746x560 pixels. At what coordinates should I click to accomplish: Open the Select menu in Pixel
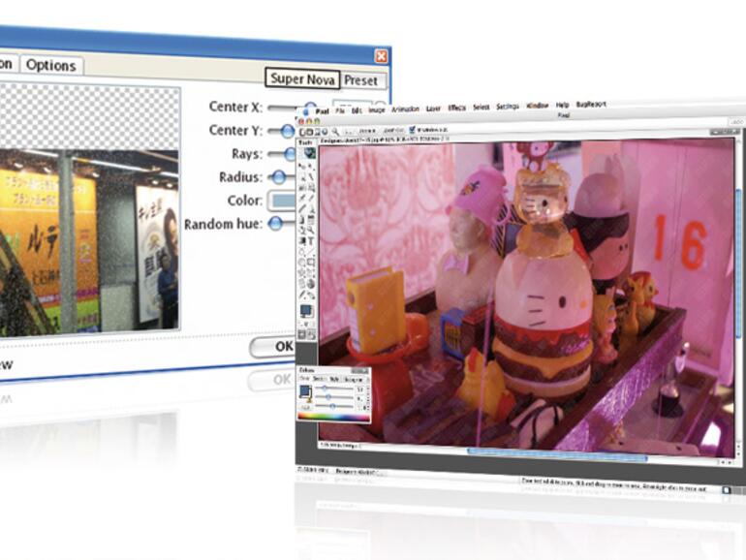(481, 108)
